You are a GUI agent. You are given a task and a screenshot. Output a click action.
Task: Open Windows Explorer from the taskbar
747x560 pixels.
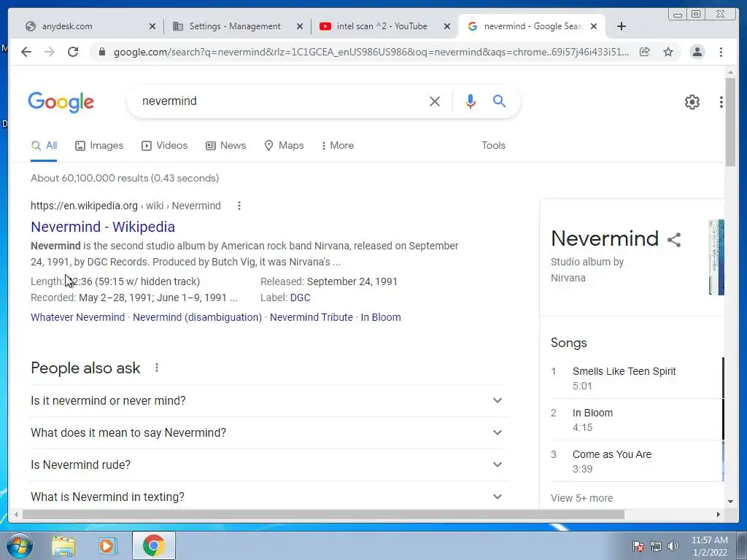[63, 546]
